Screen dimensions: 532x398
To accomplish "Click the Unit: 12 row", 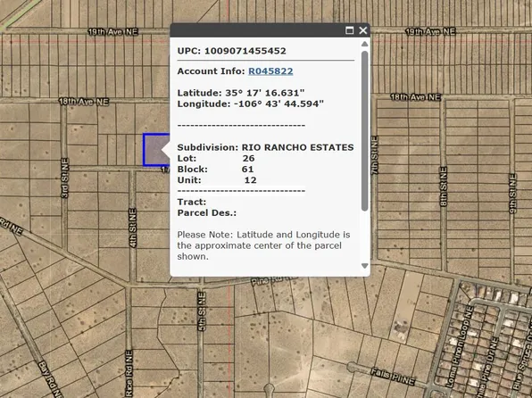I will pyautogui.click(x=217, y=180).
